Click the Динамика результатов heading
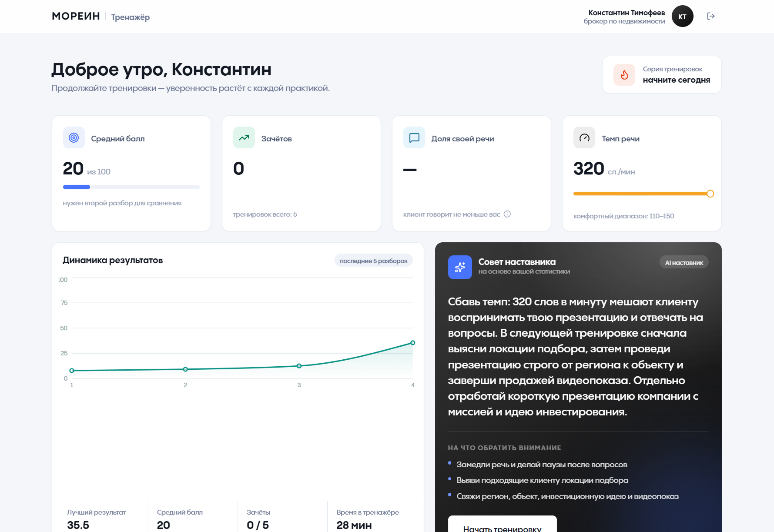The image size is (774, 532). (x=113, y=260)
